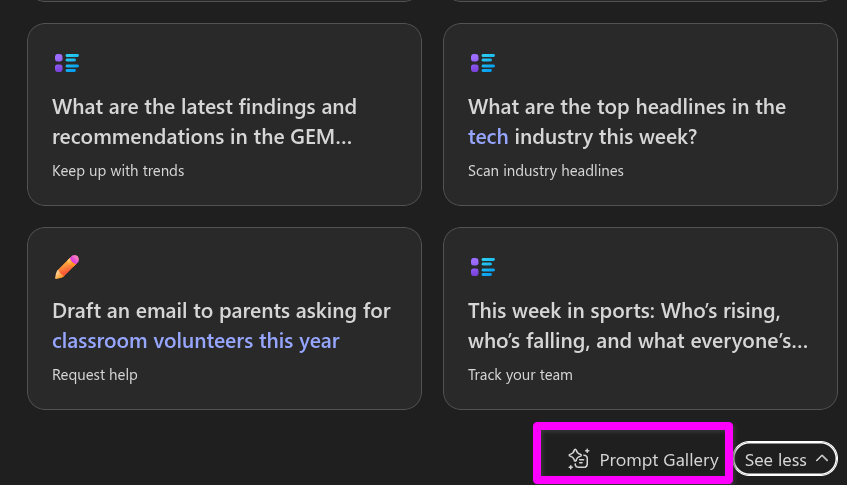Click the list icon on the sports card
Viewport: 847px width, 485px height.
[483, 267]
